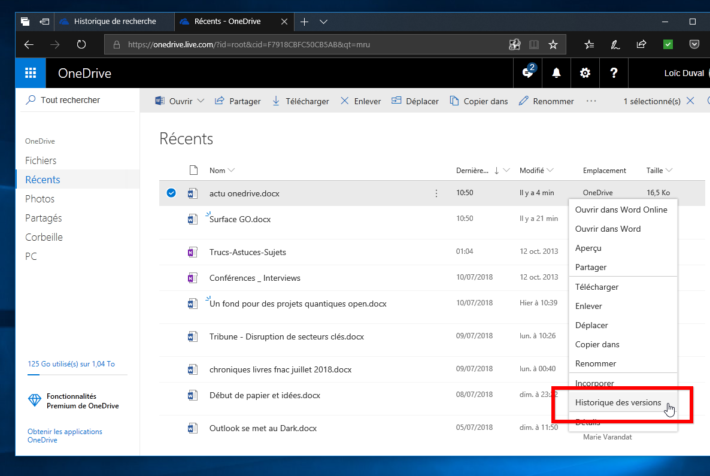
Task: Open OneDrive settings gear
Action: 585,73
